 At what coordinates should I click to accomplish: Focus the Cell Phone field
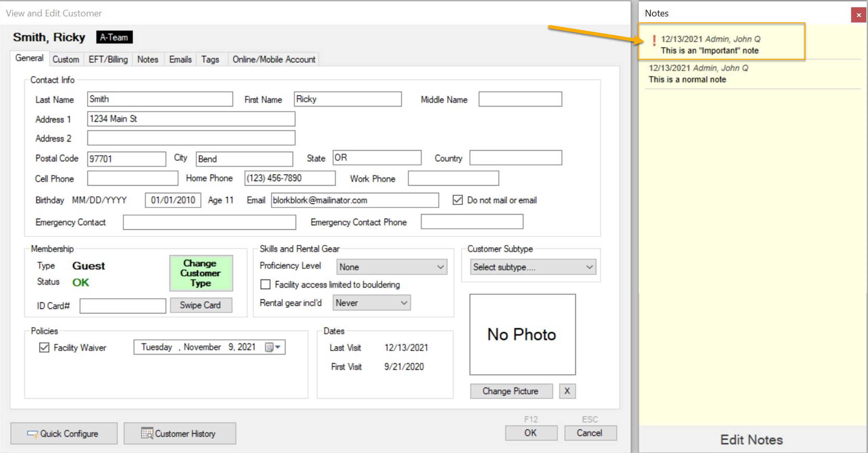132,178
